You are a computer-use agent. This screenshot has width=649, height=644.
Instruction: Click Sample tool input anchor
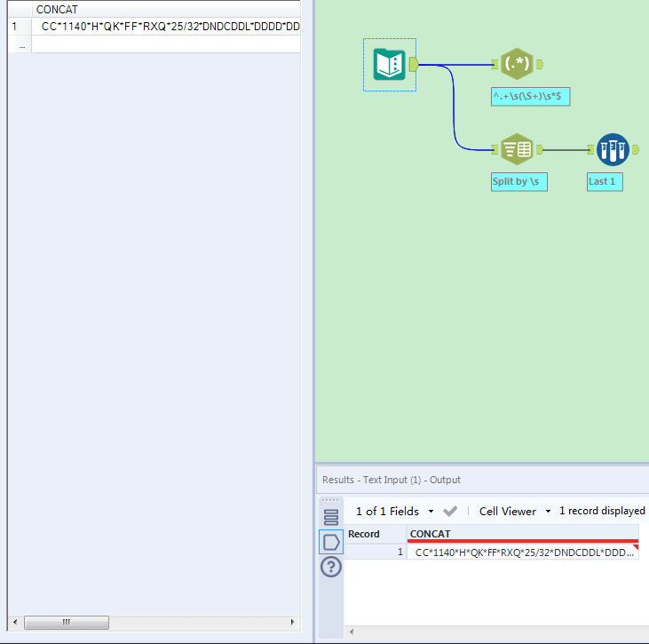click(x=591, y=149)
